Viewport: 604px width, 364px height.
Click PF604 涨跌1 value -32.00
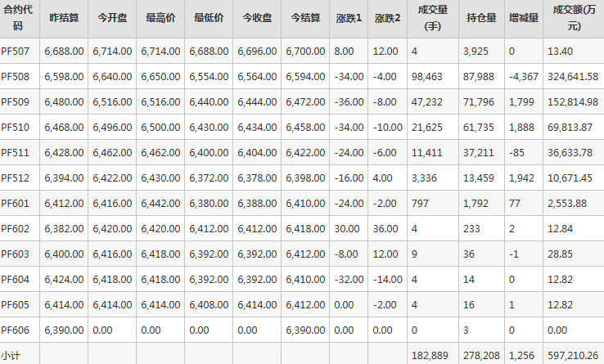[x=349, y=279]
